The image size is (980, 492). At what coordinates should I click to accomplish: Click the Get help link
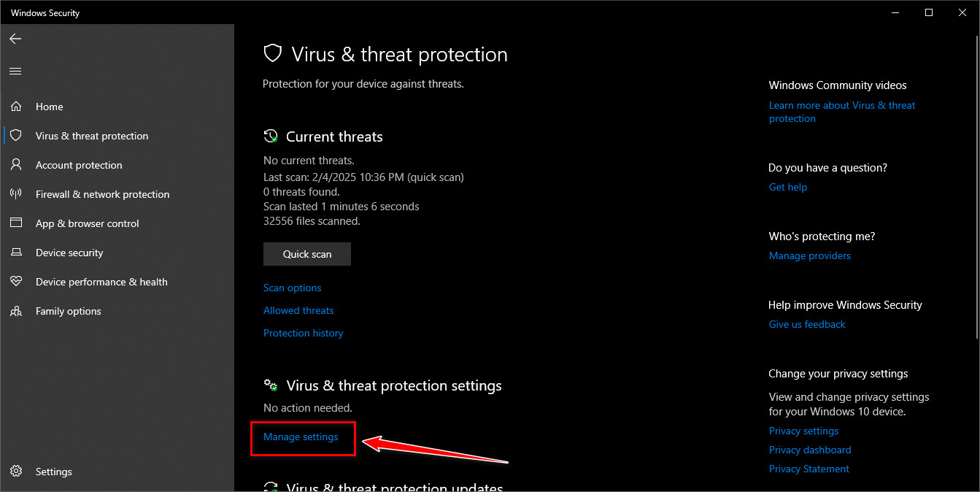(787, 187)
